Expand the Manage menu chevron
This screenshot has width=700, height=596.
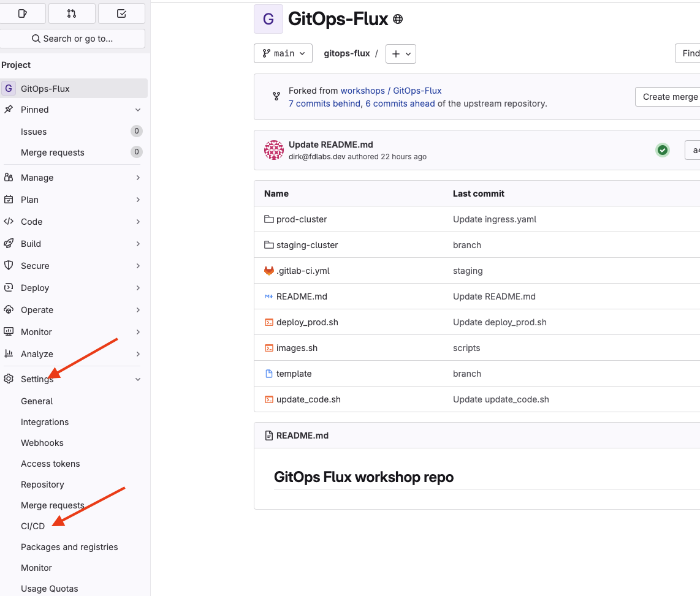138,178
